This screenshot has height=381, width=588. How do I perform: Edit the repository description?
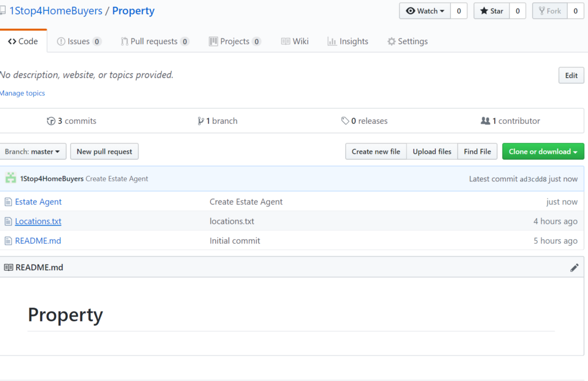pos(571,75)
